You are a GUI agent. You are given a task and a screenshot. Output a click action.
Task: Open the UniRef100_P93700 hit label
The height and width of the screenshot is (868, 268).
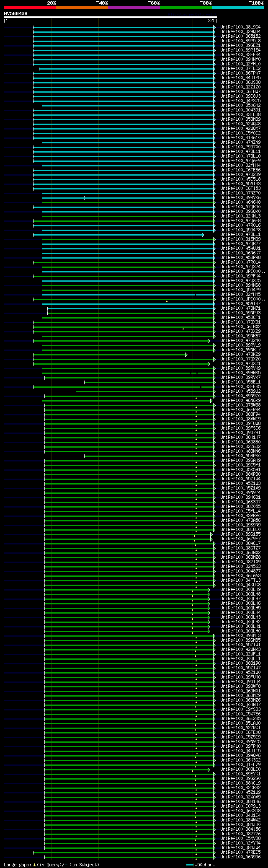240,147
